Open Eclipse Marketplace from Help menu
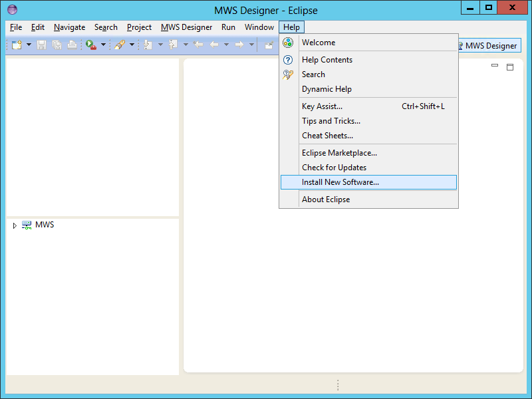The image size is (532, 399). [339, 153]
